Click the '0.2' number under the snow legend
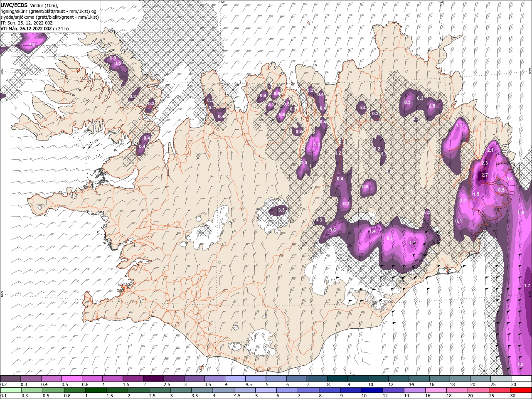The image size is (532, 399). point(4,384)
